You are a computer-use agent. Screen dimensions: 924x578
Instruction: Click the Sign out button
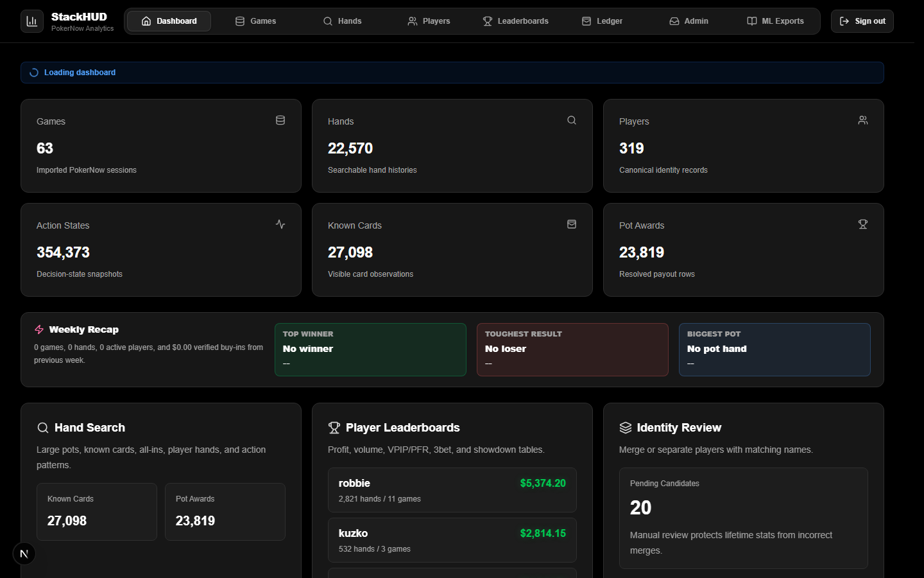coord(862,21)
